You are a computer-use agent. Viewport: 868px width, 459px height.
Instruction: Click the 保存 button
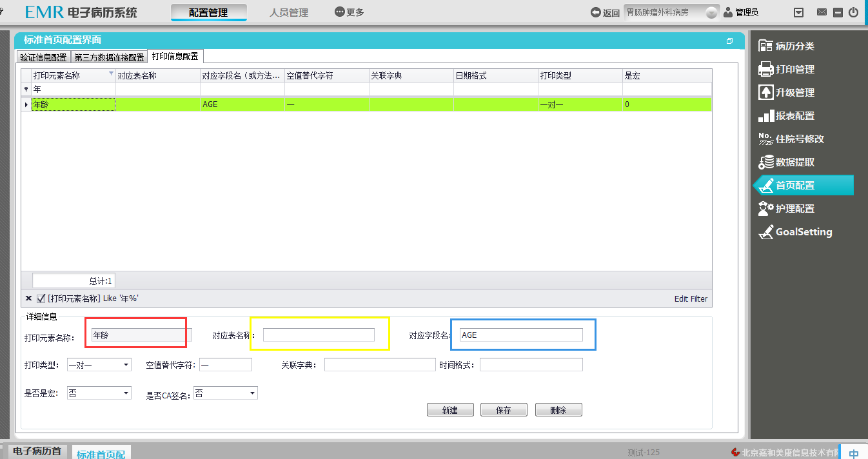point(504,410)
